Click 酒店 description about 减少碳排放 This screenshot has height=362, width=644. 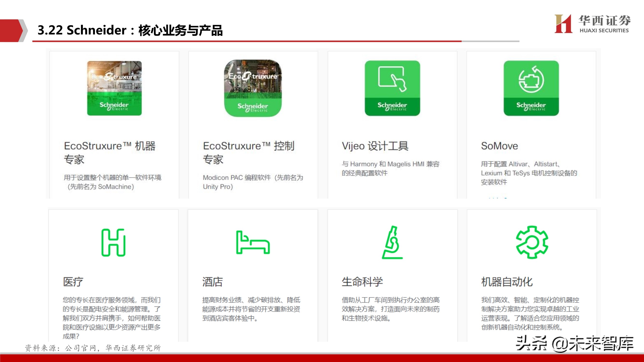(251, 309)
